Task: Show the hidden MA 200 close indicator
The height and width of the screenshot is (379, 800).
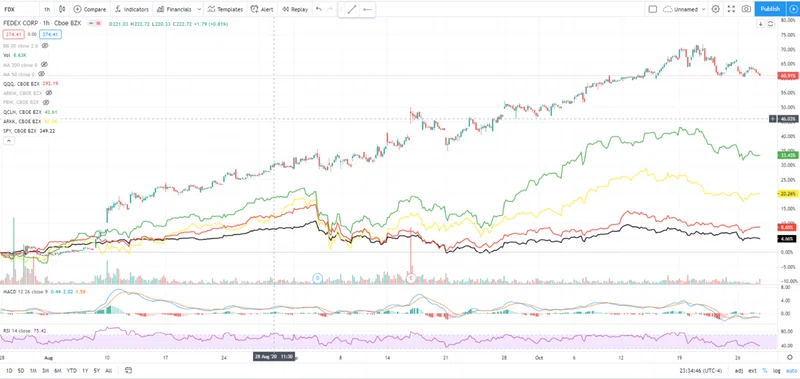Action: click(44, 65)
